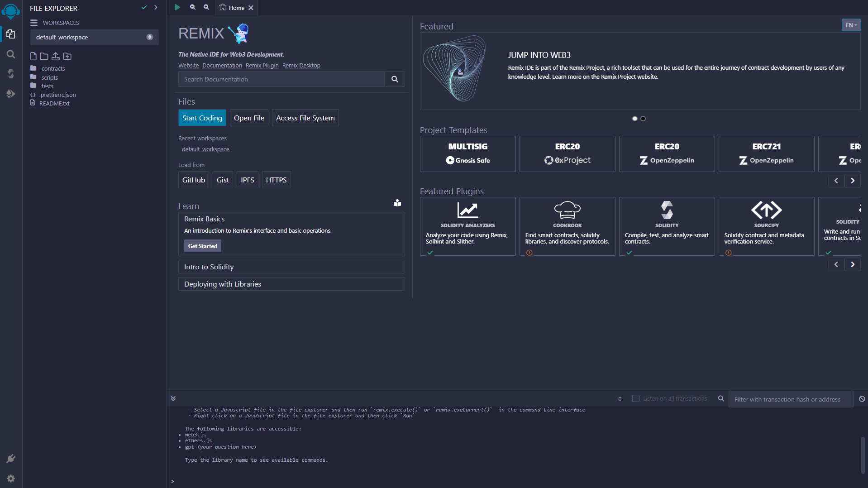
Task: Close the Home tab
Action: pyautogui.click(x=251, y=8)
